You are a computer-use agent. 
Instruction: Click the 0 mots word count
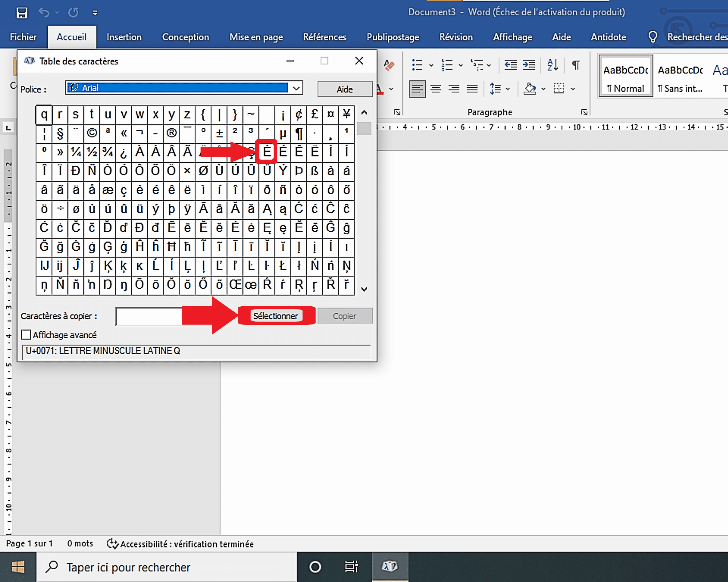click(80, 543)
